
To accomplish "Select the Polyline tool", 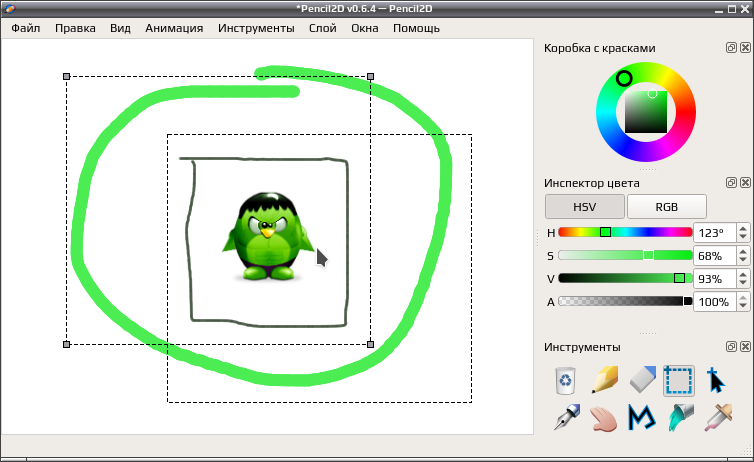I will click(642, 417).
